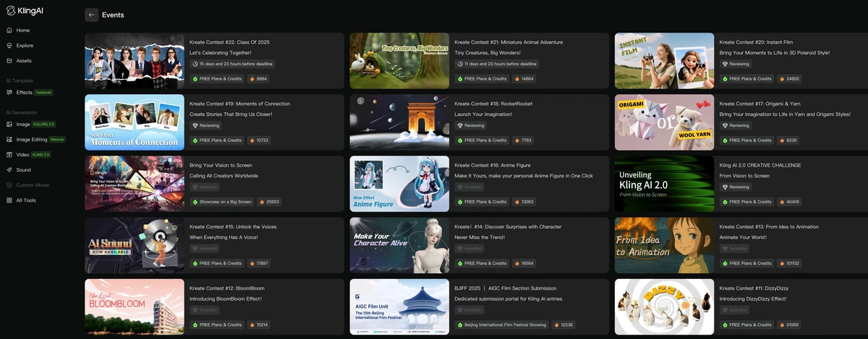Click the Moments of Connection thumbnail

(x=135, y=122)
